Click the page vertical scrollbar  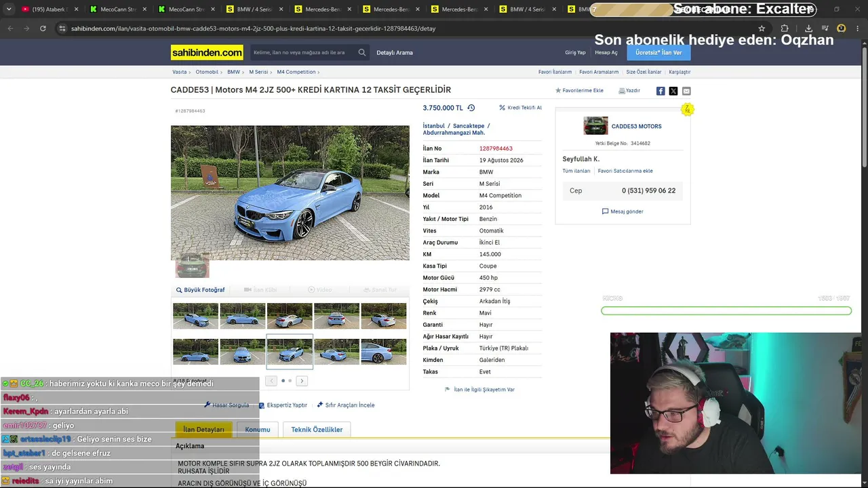(x=865, y=108)
